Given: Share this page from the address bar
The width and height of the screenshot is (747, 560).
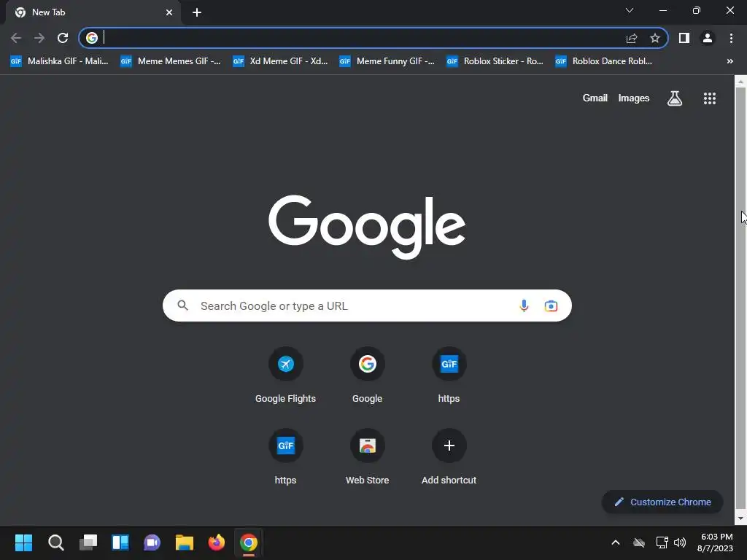Looking at the screenshot, I should (x=632, y=38).
